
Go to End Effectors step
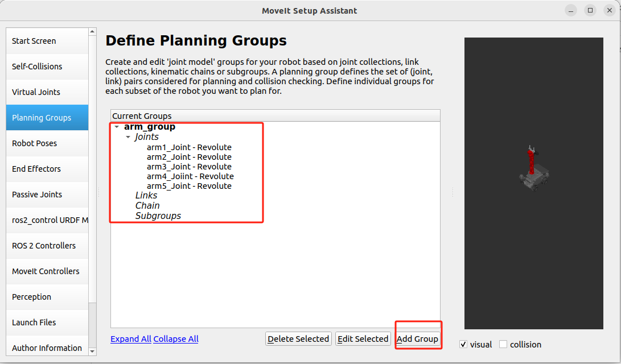47,169
